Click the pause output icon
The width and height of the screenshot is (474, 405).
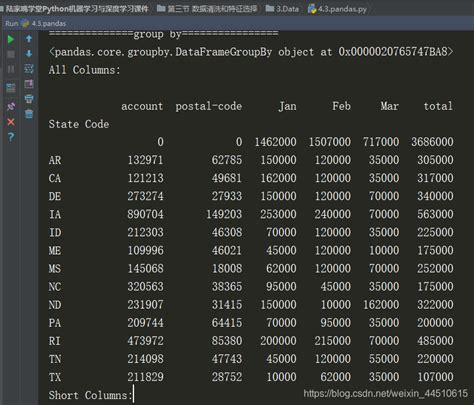(11, 69)
